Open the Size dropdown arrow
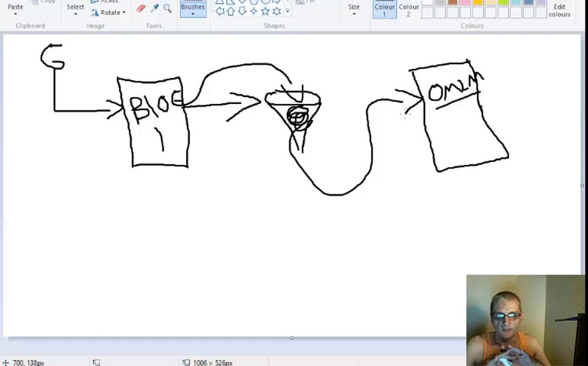 (x=353, y=14)
